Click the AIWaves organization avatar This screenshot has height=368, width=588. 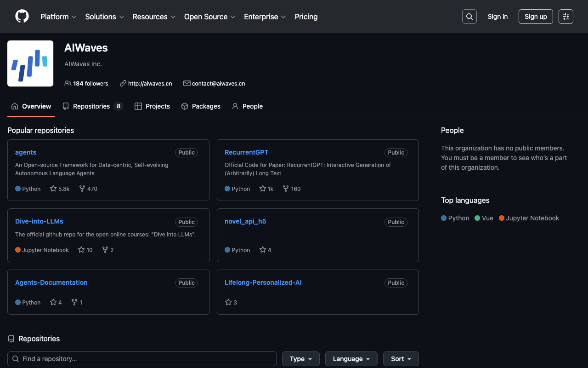(30, 63)
